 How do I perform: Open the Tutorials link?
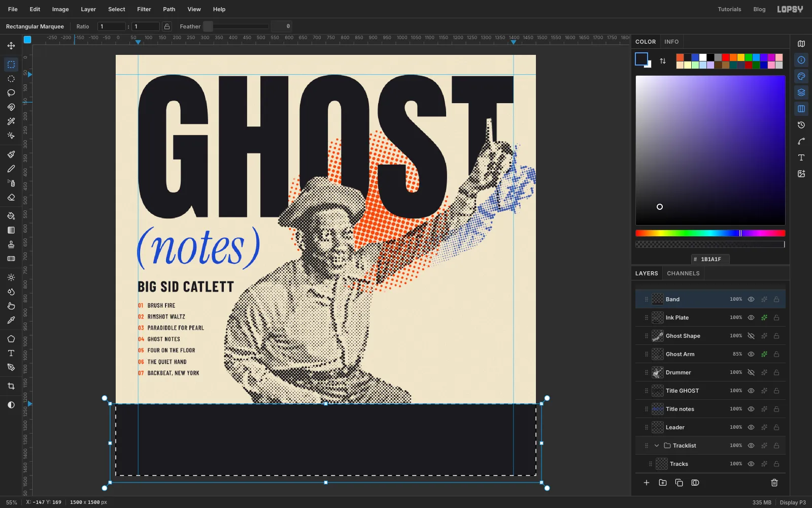coord(729,9)
